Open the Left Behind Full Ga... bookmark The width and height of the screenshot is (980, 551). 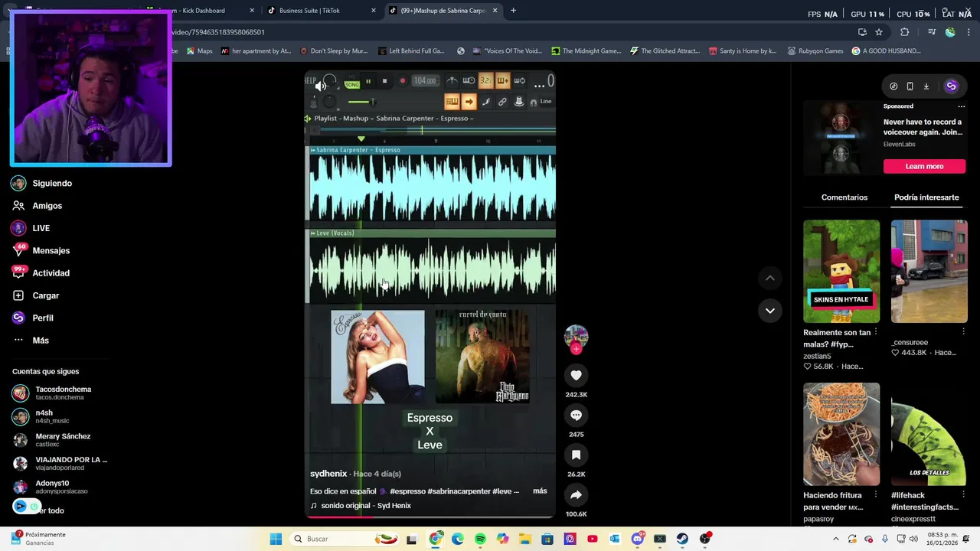point(411,51)
